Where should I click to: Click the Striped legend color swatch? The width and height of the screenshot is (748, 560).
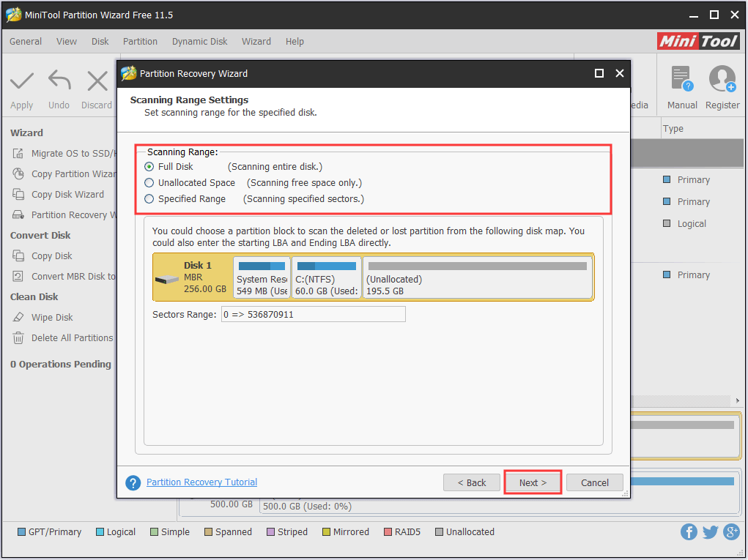(x=270, y=532)
